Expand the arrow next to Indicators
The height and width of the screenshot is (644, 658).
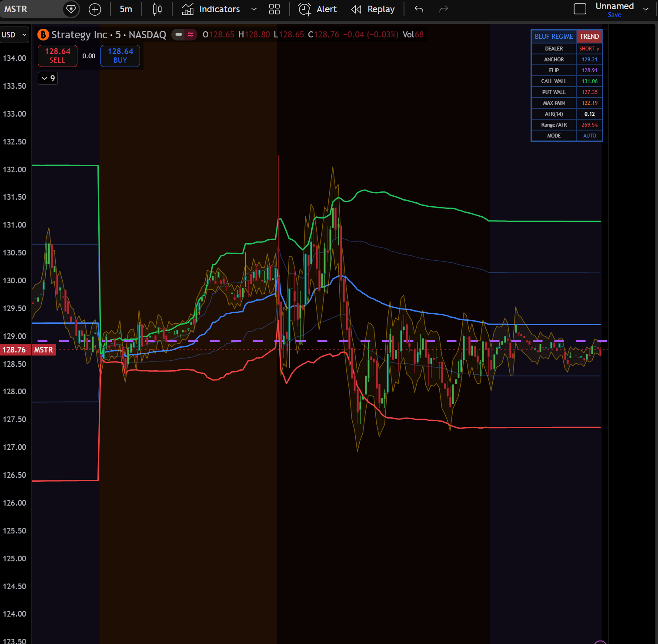pos(254,9)
